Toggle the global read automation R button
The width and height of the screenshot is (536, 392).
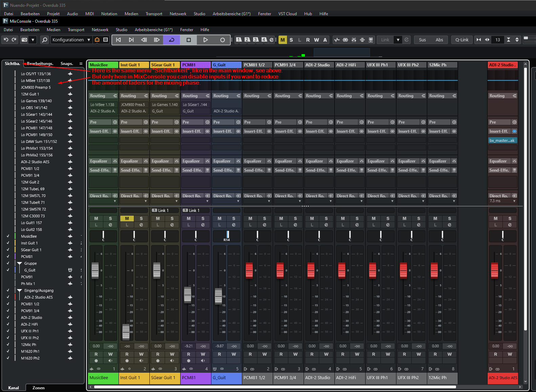(x=308, y=40)
